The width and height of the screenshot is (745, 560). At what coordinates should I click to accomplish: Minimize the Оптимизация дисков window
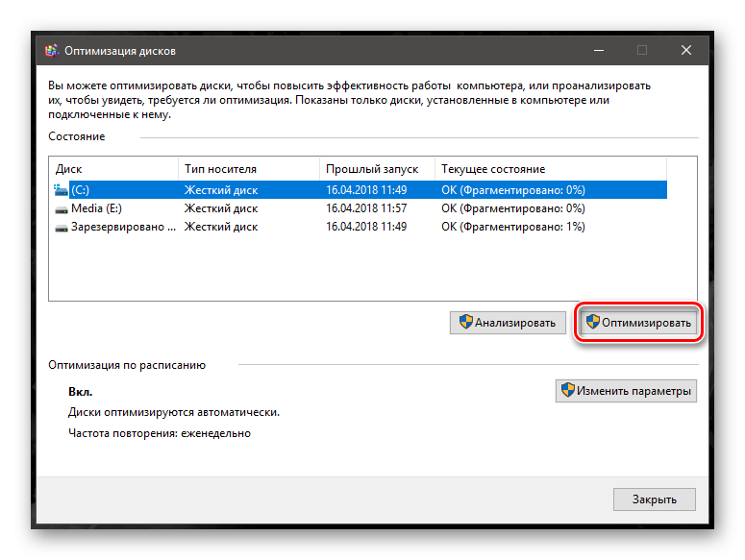point(599,50)
